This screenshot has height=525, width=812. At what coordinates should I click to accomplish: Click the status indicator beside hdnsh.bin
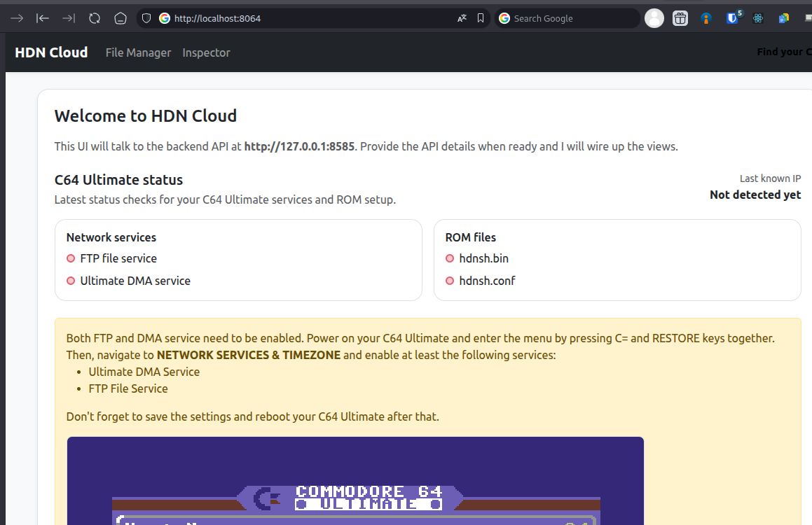click(449, 258)
